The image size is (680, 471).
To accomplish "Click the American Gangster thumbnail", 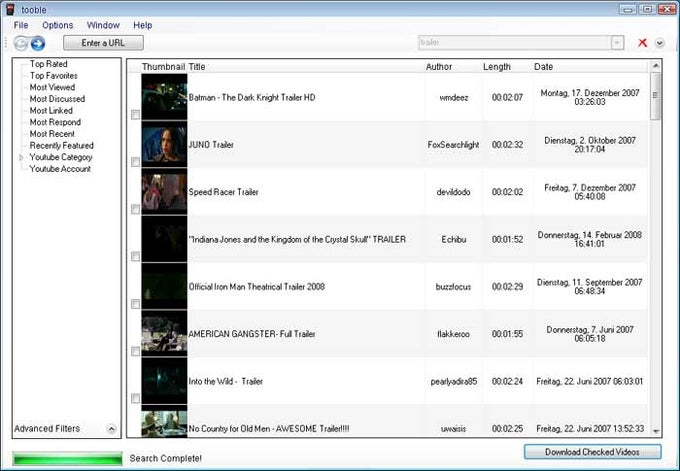I will (x=164, y=334).
